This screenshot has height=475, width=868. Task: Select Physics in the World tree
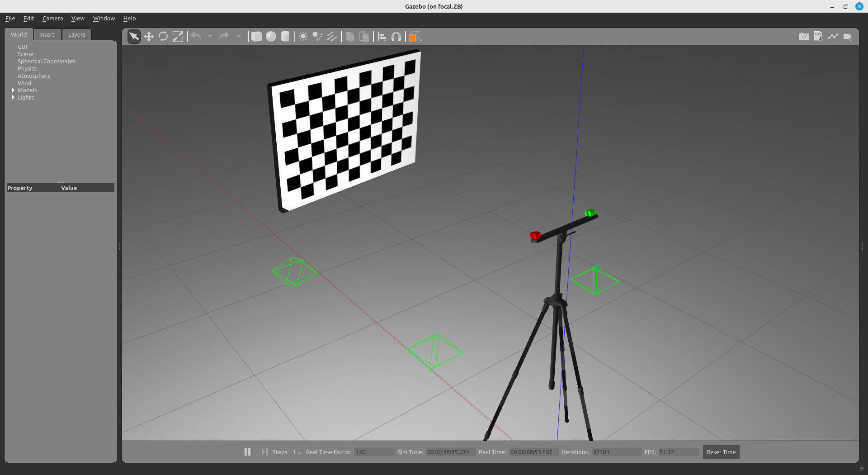click(x=27, y=69)
